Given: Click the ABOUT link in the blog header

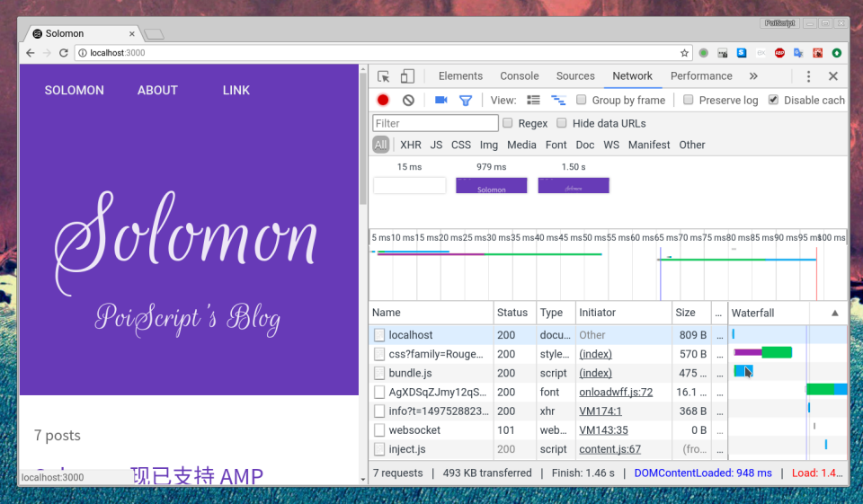Looking at the screenshot, I should 157,90.
